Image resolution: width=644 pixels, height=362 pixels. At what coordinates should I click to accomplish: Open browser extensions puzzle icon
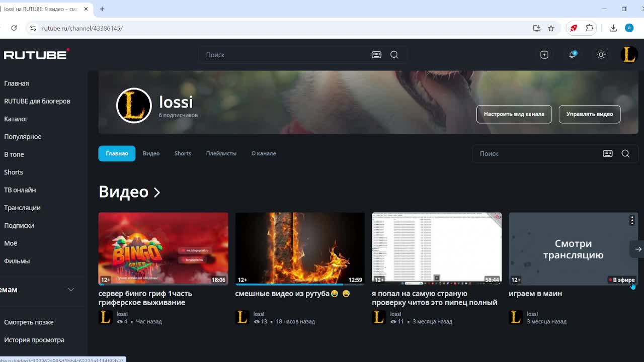click(590, 28)
